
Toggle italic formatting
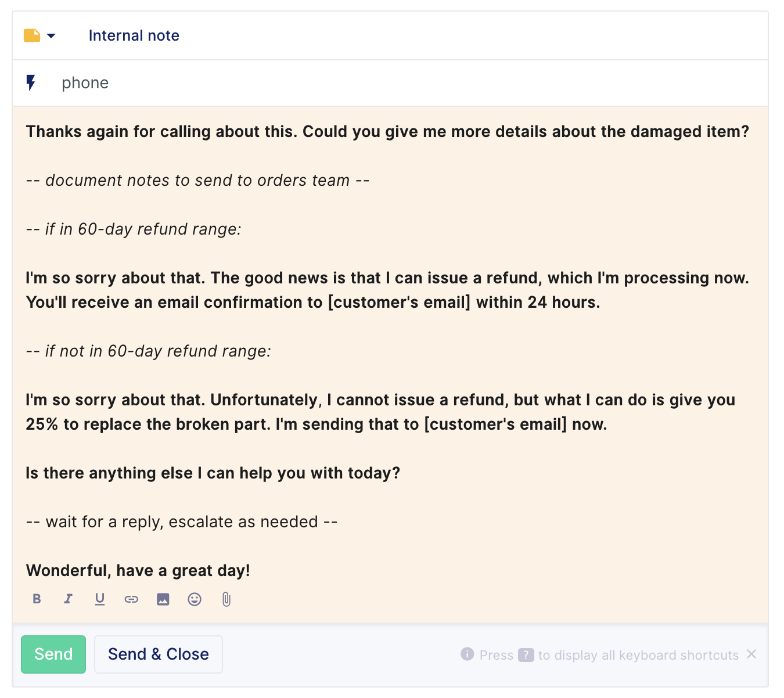tap(68, 599)
